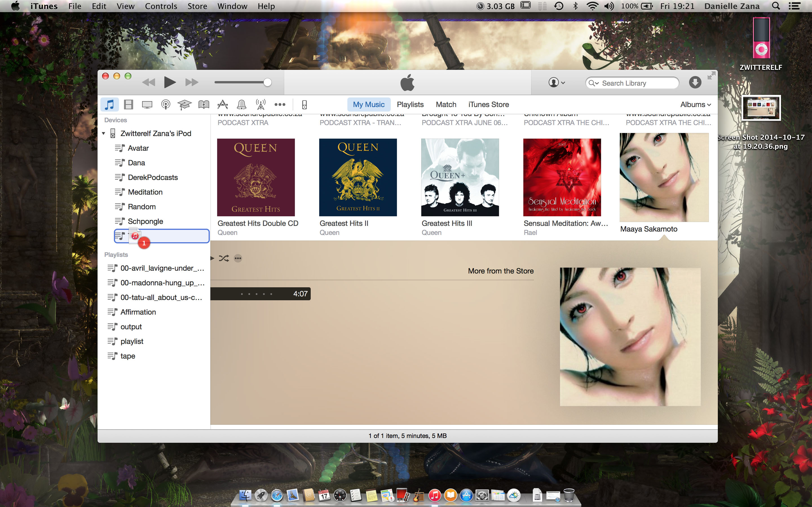Collapse Zwitterelf Zana's iPod tree

pos(104,134)
